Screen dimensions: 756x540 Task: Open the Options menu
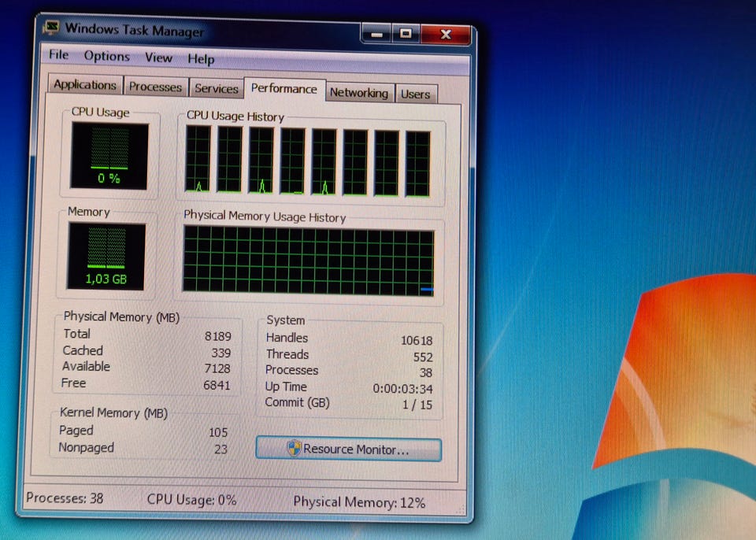tap(106, 56)
